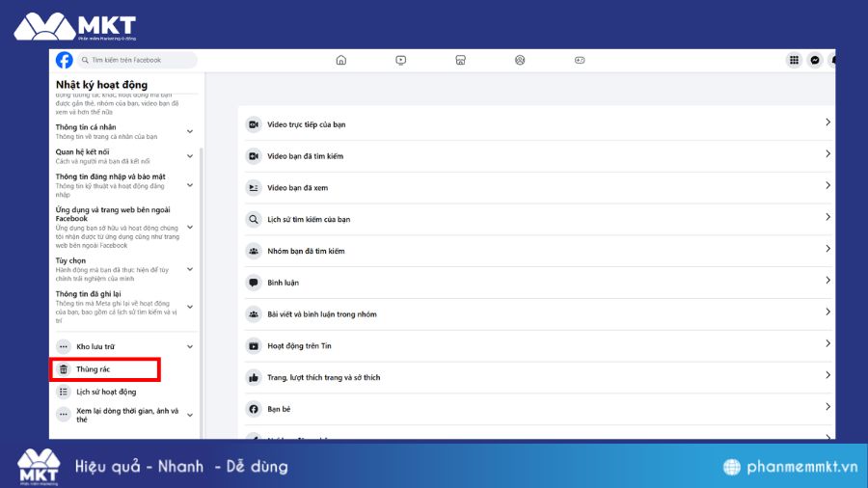Screen dimensions: 868x488
Task: Click the playlist icon for Video bạn đã xem
Action: 254,187
